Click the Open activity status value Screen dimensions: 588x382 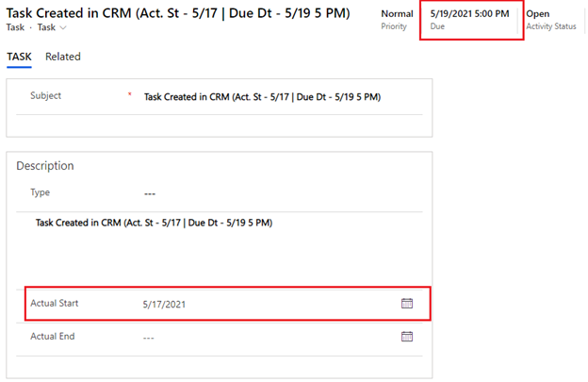tap(538, 14)
